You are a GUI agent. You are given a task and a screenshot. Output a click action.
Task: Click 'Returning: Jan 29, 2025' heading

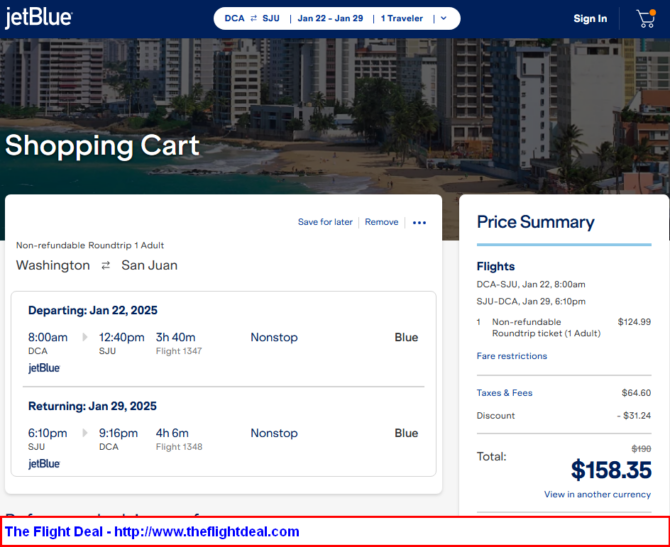(x=92, y=406)
